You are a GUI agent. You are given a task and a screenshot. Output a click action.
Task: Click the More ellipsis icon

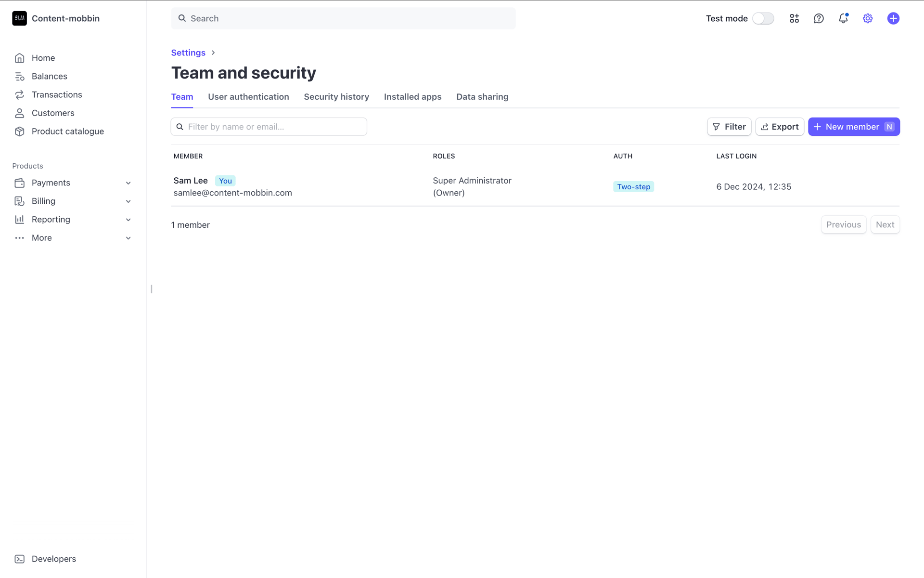pyautogui.click(x=19, y=238)
